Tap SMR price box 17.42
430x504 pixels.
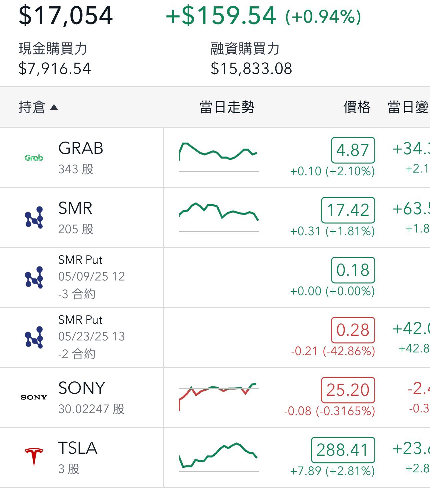coord(348,210)
